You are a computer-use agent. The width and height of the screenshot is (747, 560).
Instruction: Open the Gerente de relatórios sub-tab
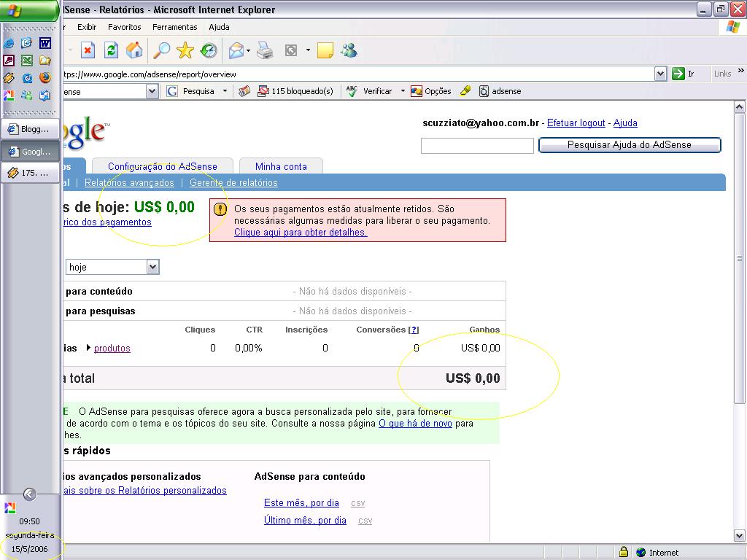(233, 182)
